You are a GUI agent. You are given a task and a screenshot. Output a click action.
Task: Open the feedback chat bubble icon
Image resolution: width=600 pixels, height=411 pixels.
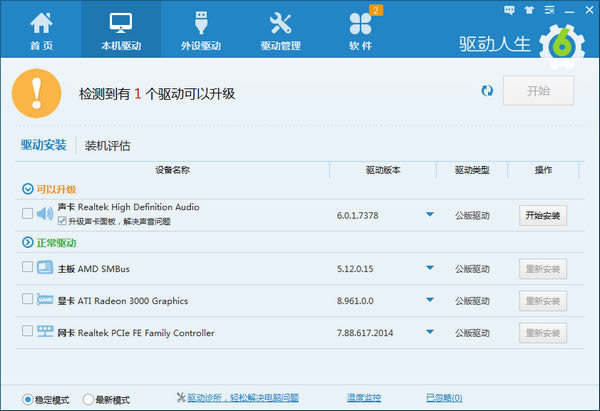point(511,9)
